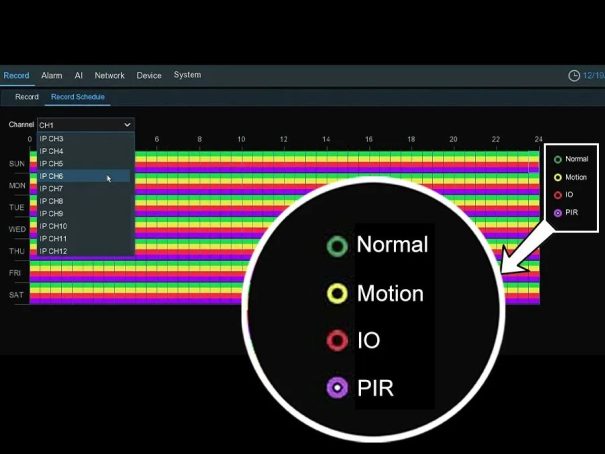Select the Normal recording type radio button
This screenshot has height=454, width=605.
click(x=558, y=159)
